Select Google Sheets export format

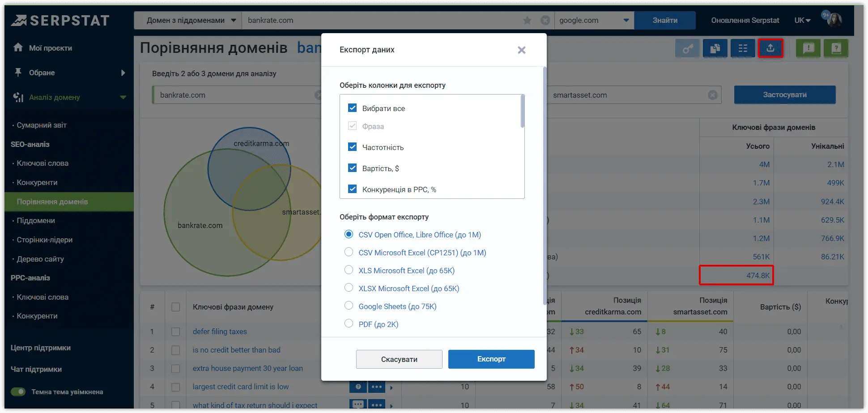349,306
